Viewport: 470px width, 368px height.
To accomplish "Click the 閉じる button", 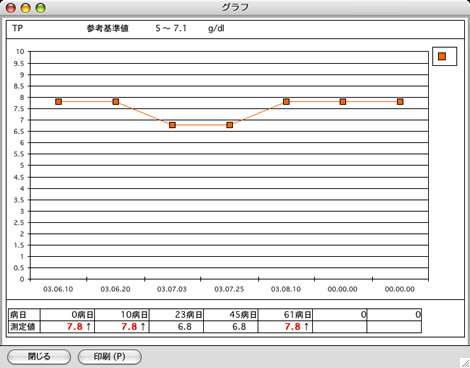I will tap(39, 357).
